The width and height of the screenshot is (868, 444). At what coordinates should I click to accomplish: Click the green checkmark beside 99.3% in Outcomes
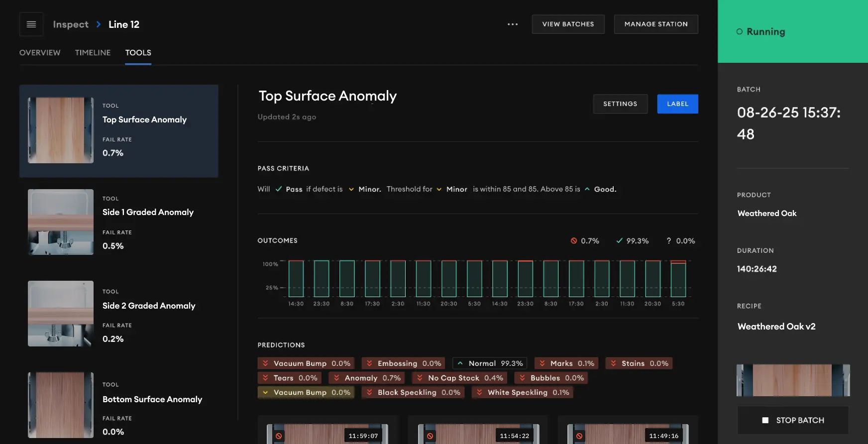[620, 241]
